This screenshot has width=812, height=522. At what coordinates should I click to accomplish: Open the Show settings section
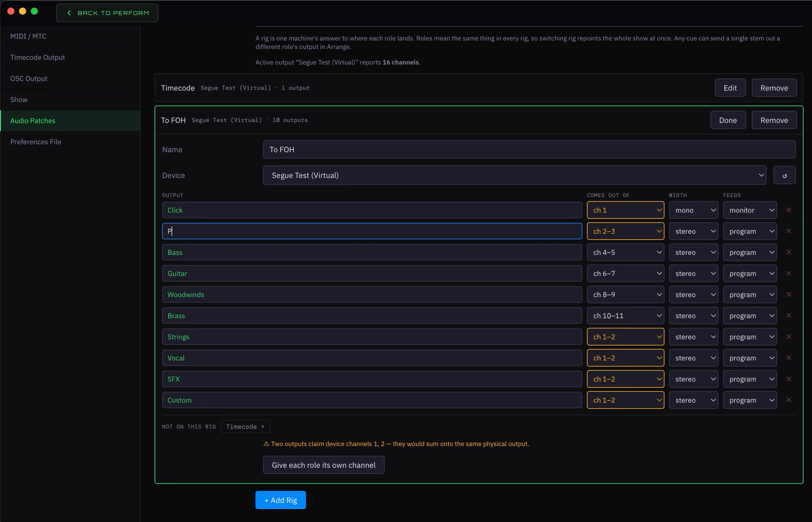point(70,100)
